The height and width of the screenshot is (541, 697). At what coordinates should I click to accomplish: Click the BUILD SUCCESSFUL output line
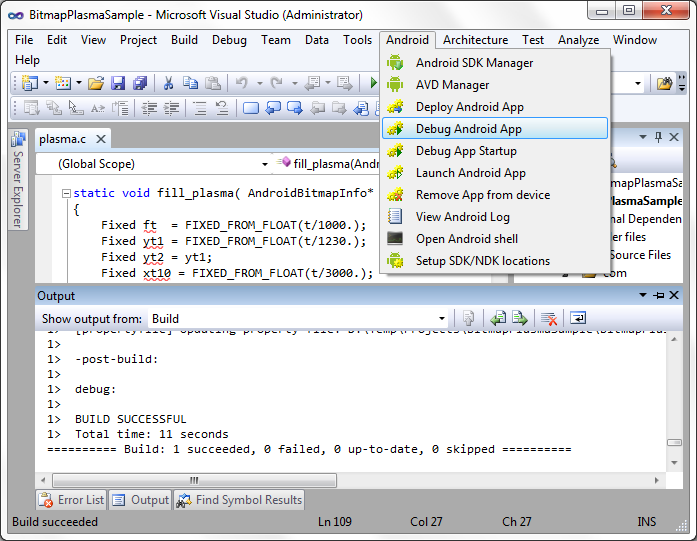click(x=130, y=419)
